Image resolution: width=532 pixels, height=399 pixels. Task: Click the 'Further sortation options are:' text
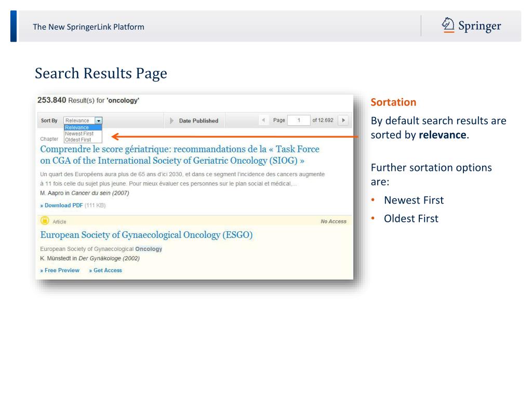tap(431, 175)
